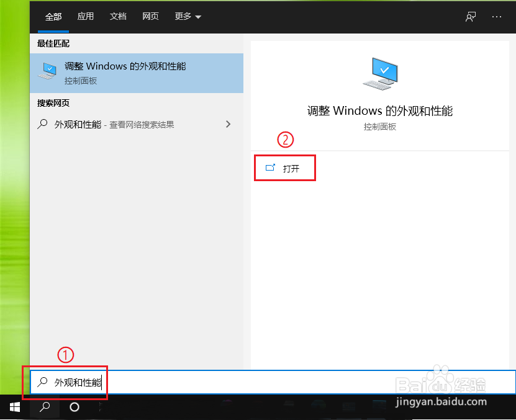The height and width of the screenshot is (420, 516).
Task: Switch to the 文档 tab
Action: 118,17
